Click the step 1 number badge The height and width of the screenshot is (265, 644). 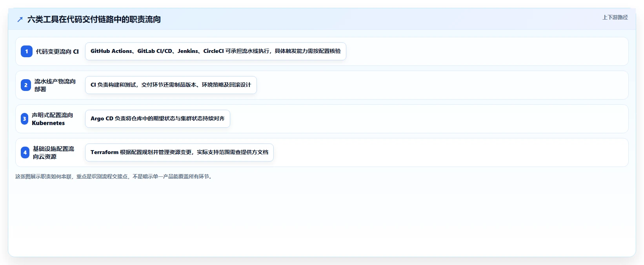27,51
